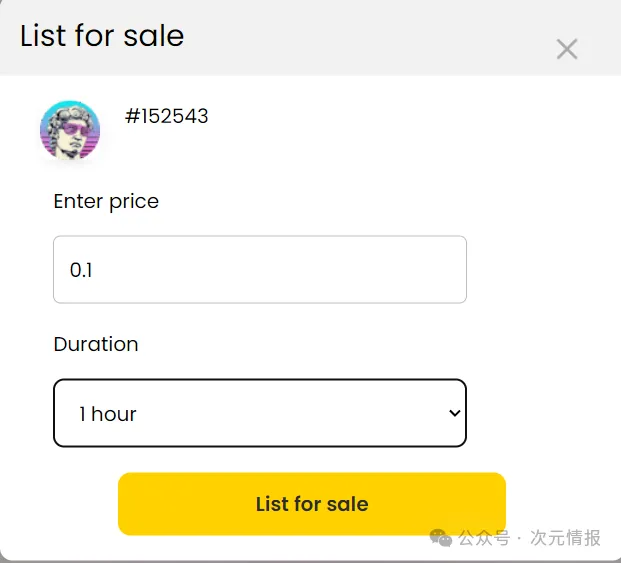
Task: Click the 公众号 watermark label
Action: (x=484, y=538)
